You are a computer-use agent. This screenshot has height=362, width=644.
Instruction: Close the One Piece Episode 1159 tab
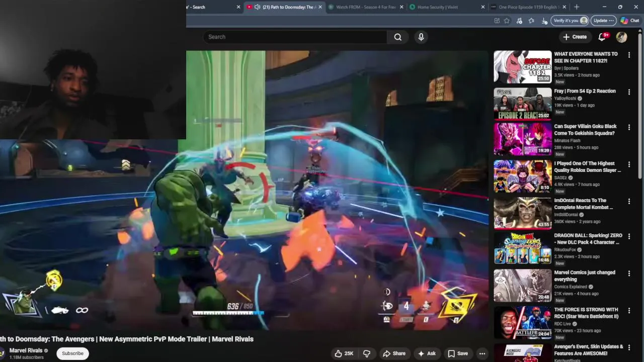[x=565, y=7]
